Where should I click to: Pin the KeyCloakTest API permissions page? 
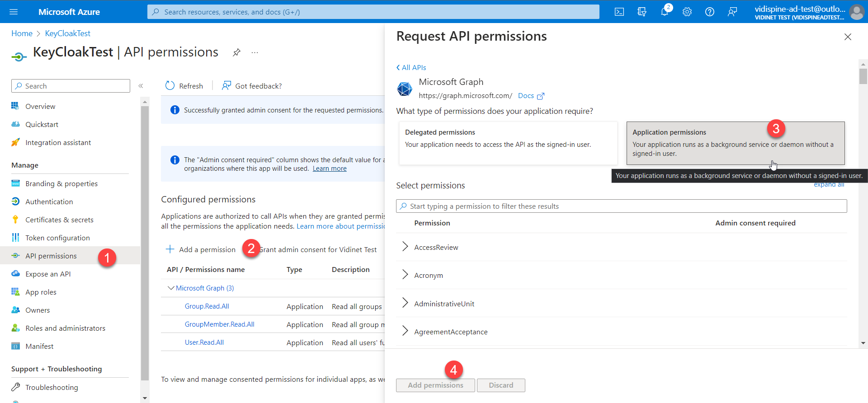[x=236, y=52]
